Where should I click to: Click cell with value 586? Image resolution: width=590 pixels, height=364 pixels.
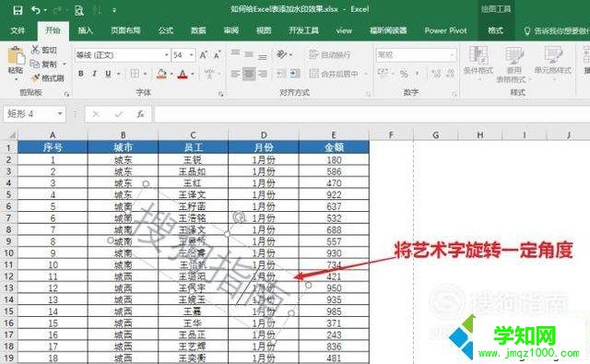(334, 171)
